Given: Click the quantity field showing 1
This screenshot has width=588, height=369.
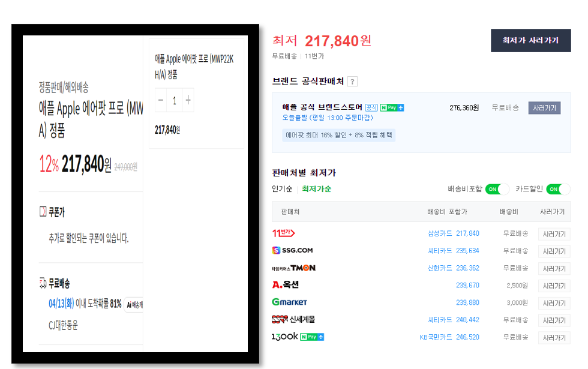Looking at the screenshot, I should coord(175,100).
